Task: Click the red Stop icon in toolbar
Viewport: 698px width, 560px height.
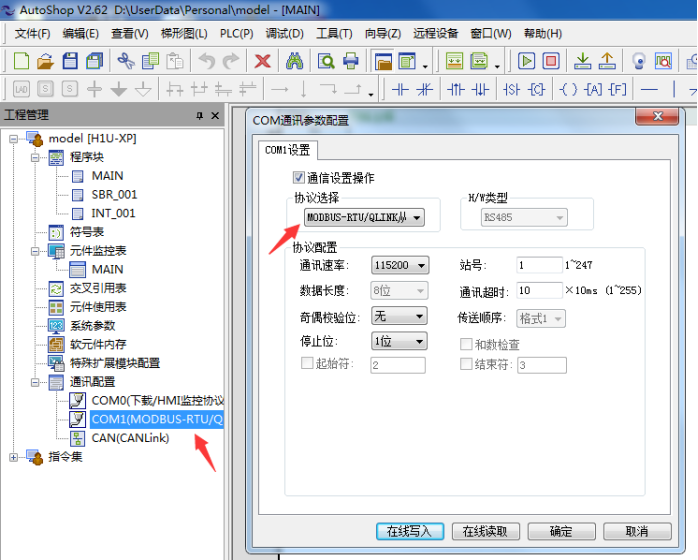Action: point(550,61)
